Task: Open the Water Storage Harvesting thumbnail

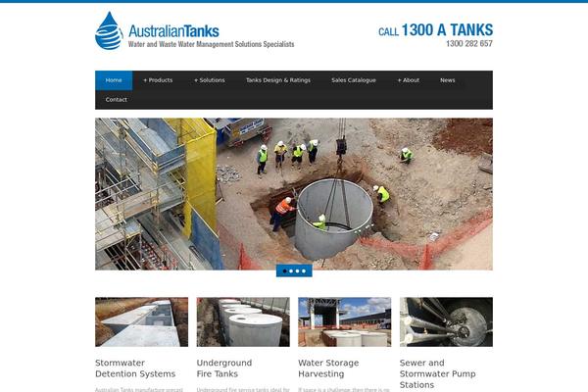Action: (345, 321)
